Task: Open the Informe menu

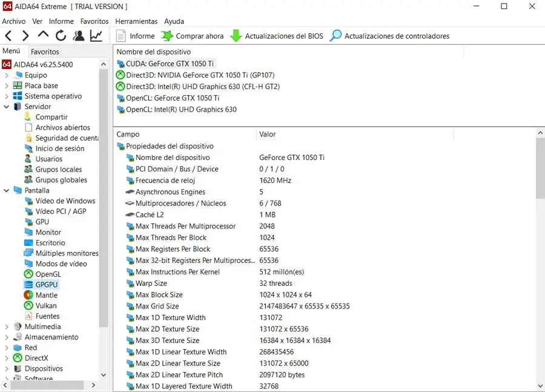Action: pos(61,21)
